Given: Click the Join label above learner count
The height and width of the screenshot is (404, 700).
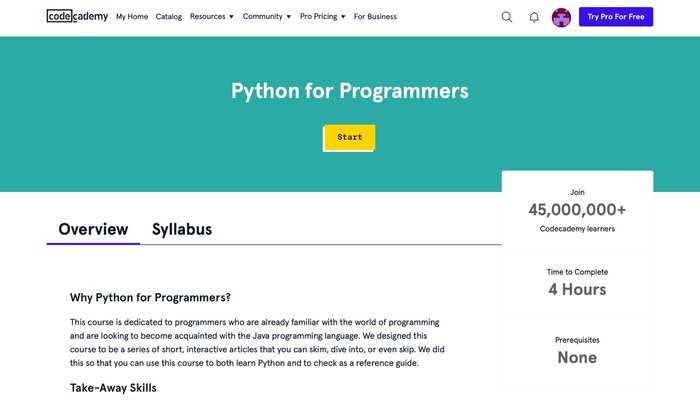Looking at the screenshot, I should (x=577, y=192).
